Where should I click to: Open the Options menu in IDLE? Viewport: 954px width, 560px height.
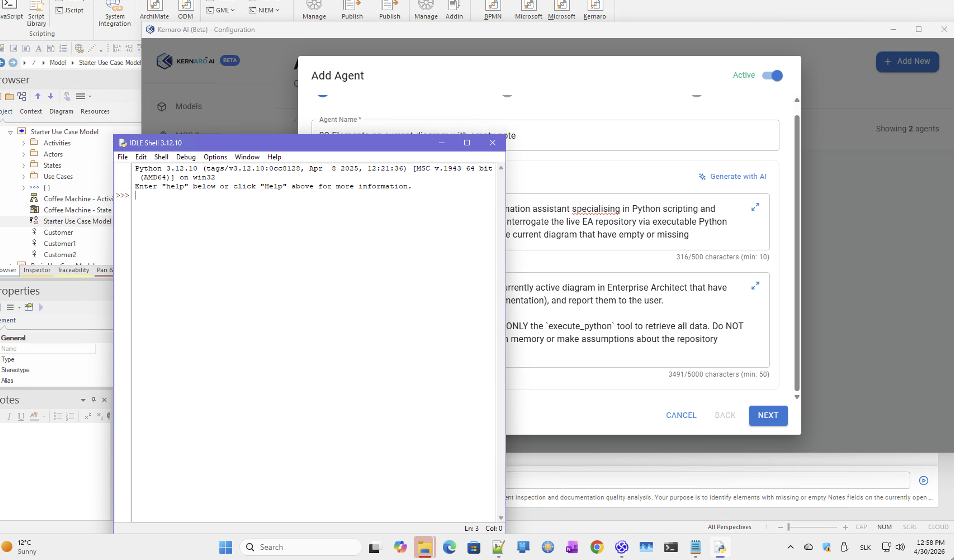click(x=215, y=157)
